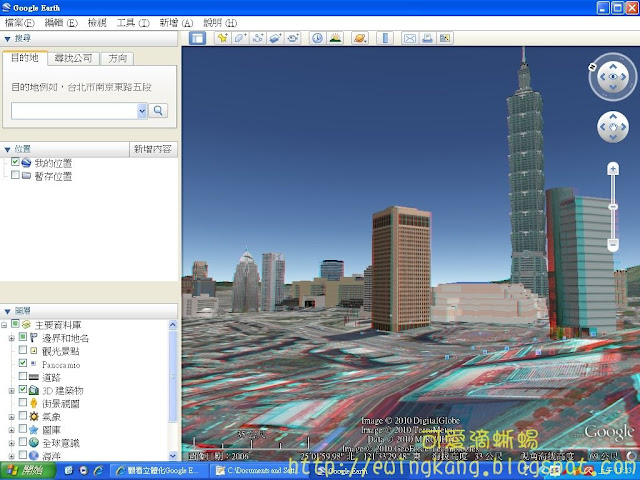Uncheck the 3D 建築物 layer
This screenshot has height=480, width=640.
[x=23, y=389]
